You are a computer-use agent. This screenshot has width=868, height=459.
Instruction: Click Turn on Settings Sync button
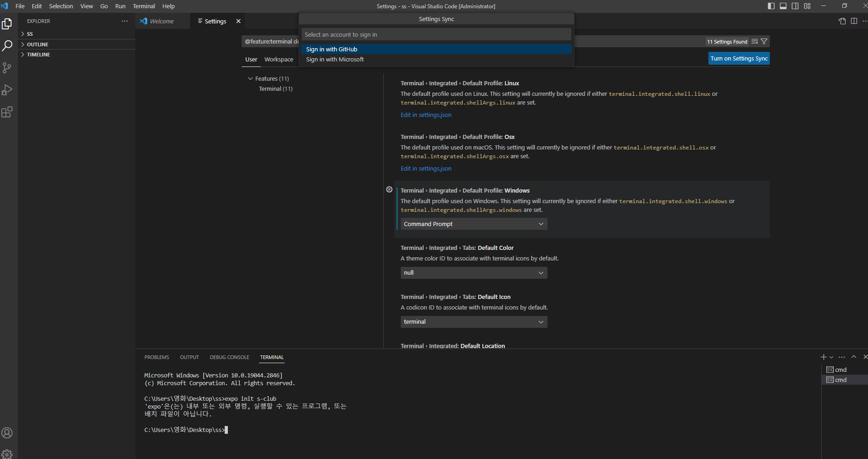coord(739,59)
